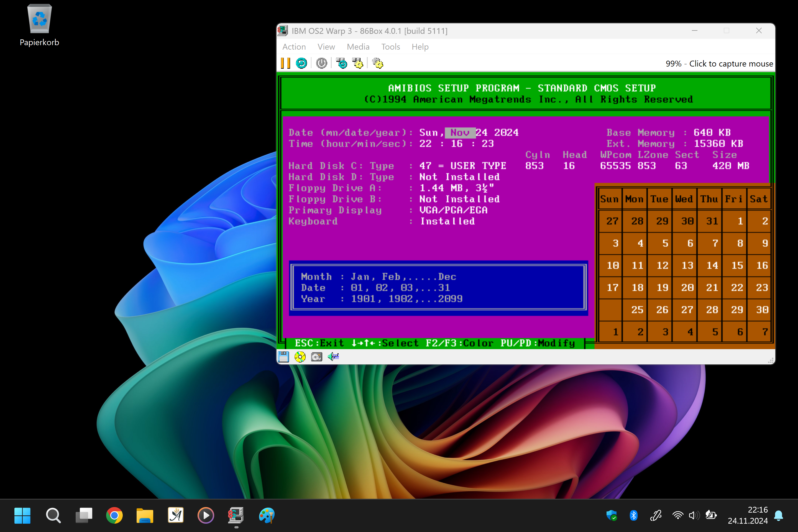
Task: Click the 'Sat' calendar column header
Action: click(759, 199)
